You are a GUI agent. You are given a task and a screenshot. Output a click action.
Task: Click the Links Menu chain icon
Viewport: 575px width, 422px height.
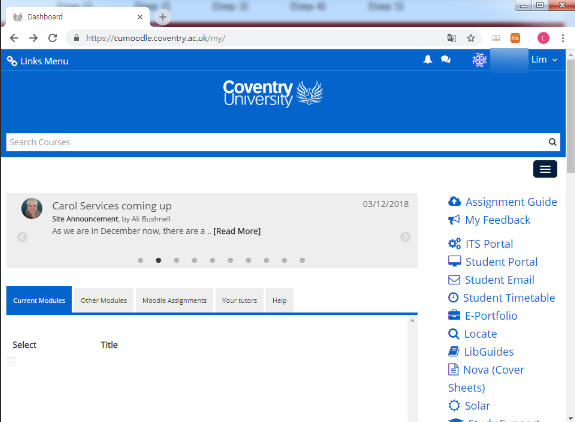tap(12, 61)
